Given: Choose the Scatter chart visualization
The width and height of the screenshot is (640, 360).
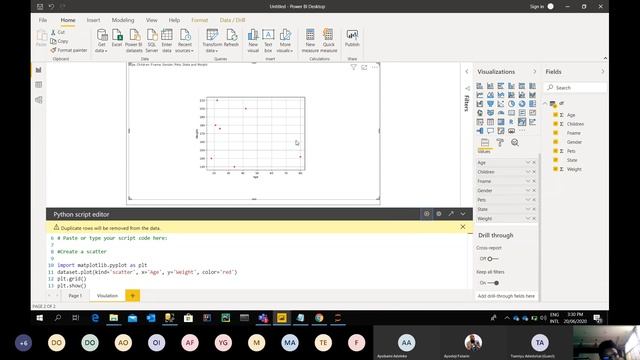Looking at the screenshot, I should [501, 104].
